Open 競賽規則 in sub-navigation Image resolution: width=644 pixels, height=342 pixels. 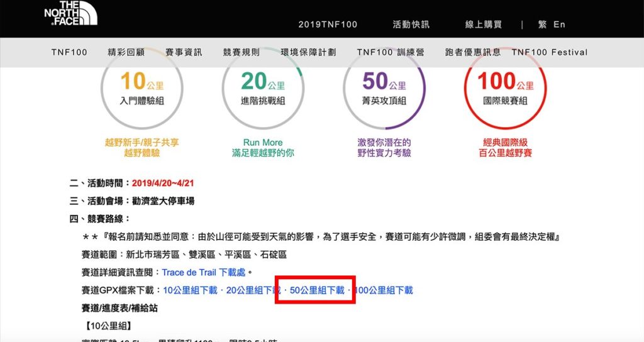coord(241,53)
